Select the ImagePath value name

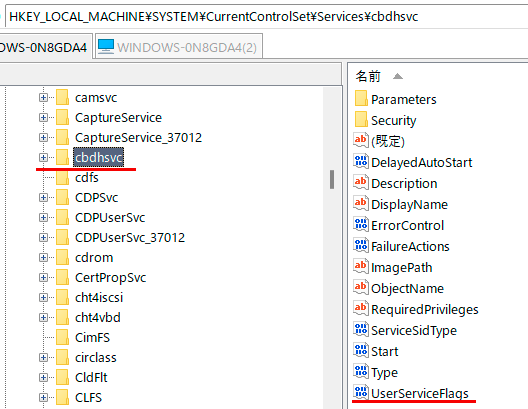tap(402, 268)
